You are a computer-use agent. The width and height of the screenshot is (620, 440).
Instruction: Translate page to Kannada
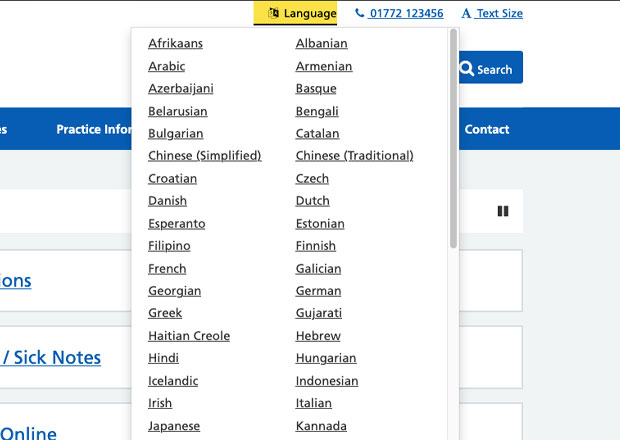coord(321,426)
